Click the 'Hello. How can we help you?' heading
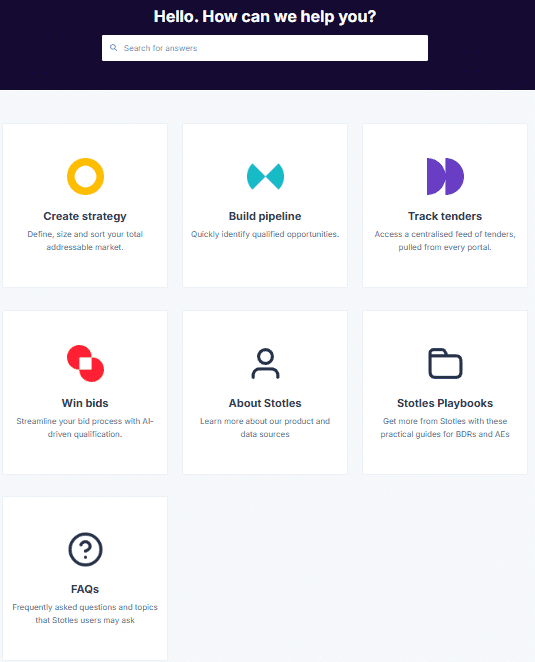 pyautogui.click(x=265, y=16)
